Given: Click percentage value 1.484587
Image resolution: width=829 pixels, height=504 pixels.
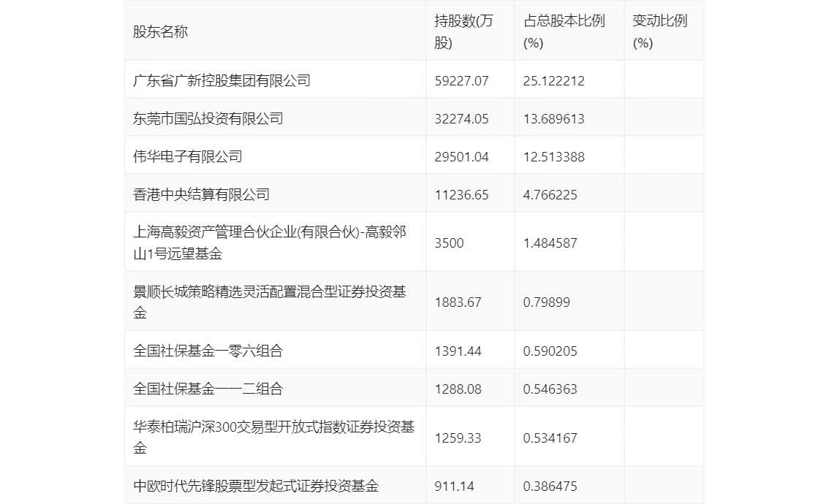Looking at the screenshot, I should pos(550,243).
